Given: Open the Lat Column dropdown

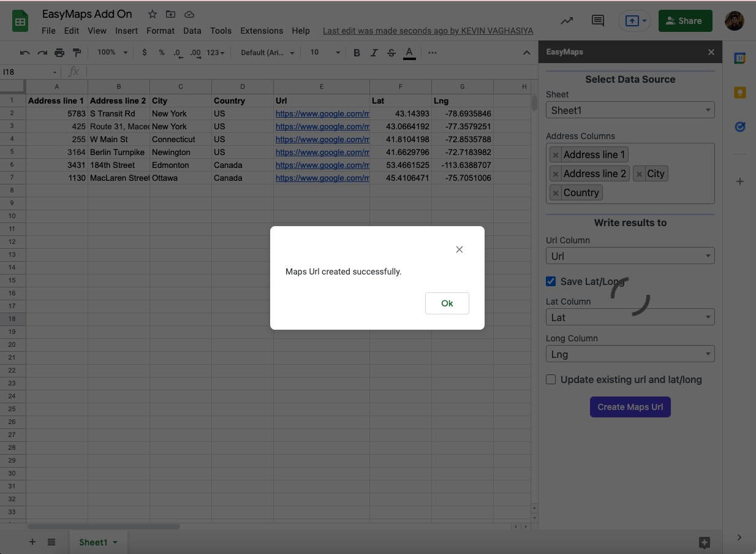Looking at the screenshot, I should [630, 317].
